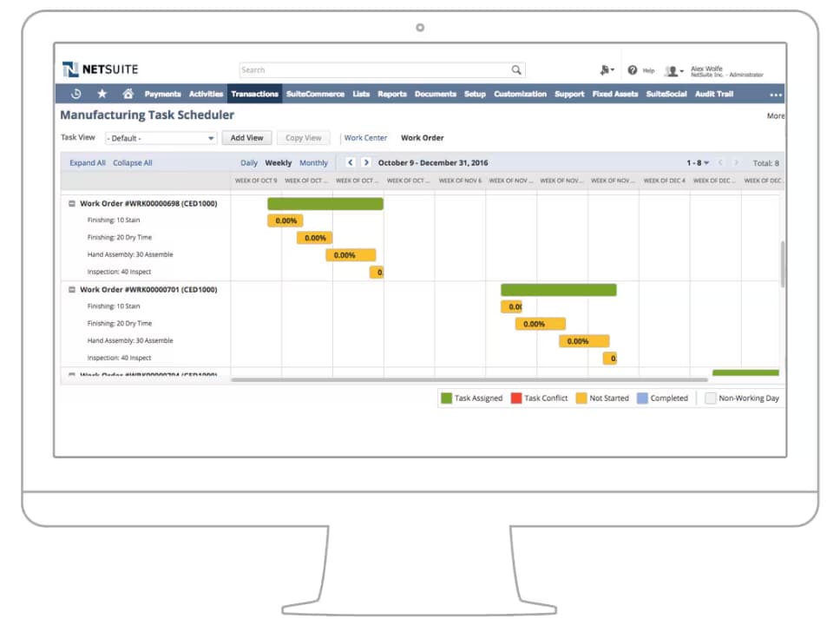The width and height of the screenshot is (840, 632).
Task: Open the create-new icon beside Help
Action: pos(606,70)
